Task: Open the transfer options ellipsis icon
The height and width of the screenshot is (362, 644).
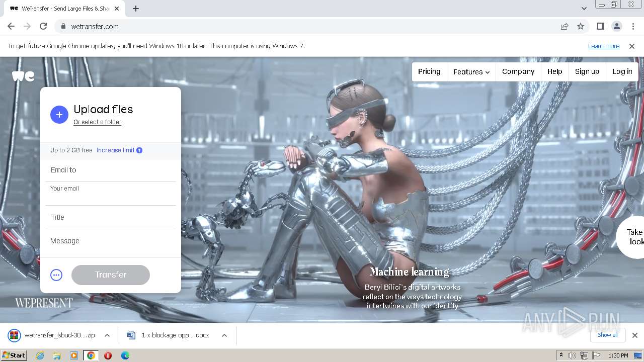Action: (x=56, y=275)
